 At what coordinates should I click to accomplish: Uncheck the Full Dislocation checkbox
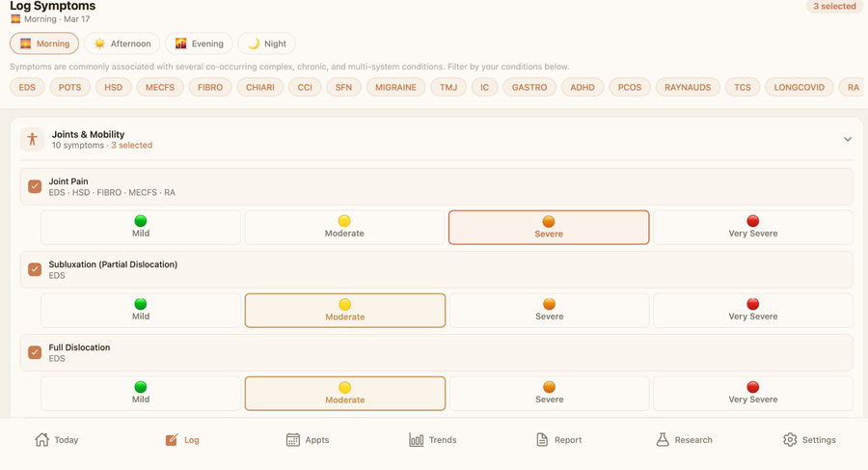click(x=35, y=352)
